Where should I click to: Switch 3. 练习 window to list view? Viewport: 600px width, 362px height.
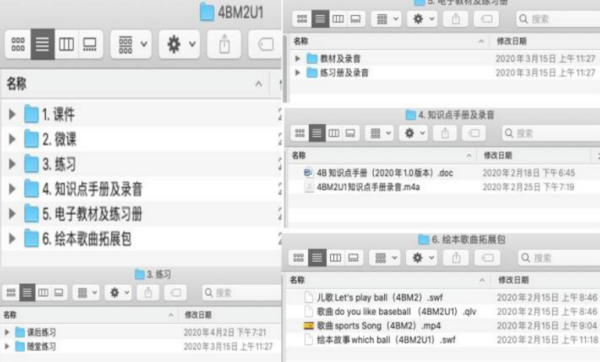[x=27, y=293]
